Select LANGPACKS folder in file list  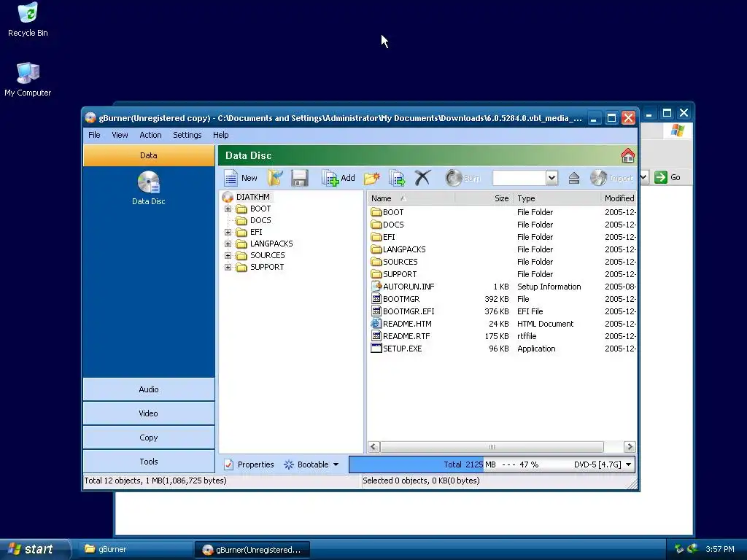398,249
